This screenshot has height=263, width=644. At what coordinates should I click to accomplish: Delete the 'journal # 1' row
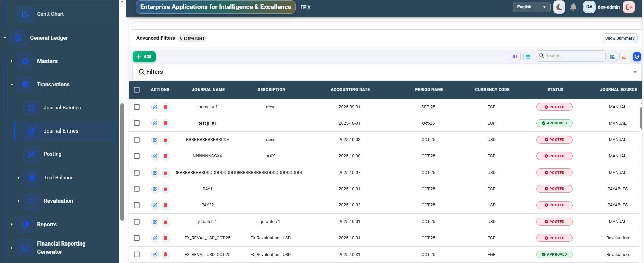coord(165,107)
